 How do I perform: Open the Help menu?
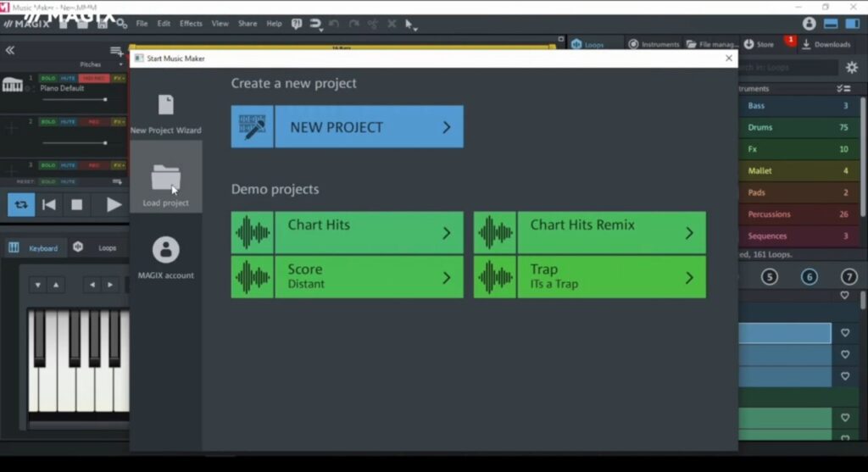[x=274, y=24]
